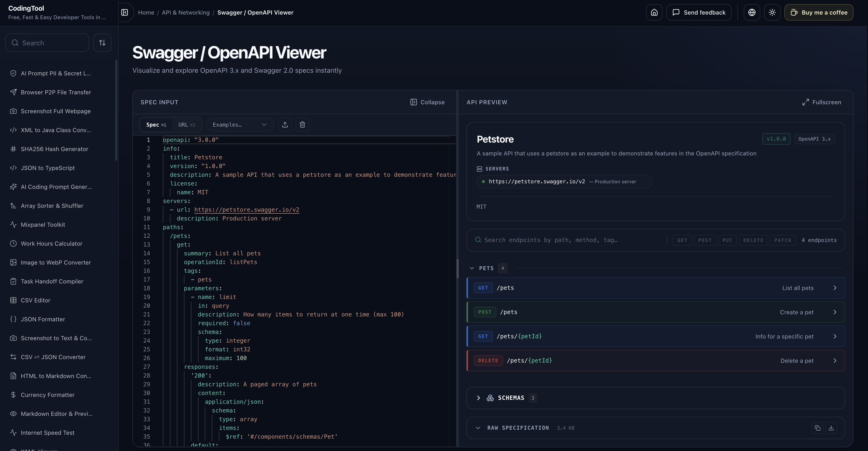Click the sidebar sort order icon
868x451 pixels.
pyautogui.click(x=102, y=43)
